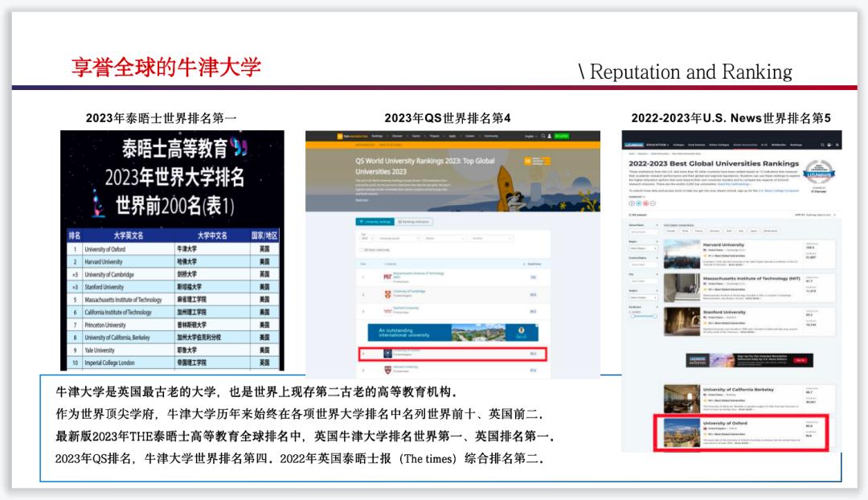This screenshot has height=500, width=868.
Task: Click the Cambridge crest in the QS ranking list
Action: (x=388, y=294)
